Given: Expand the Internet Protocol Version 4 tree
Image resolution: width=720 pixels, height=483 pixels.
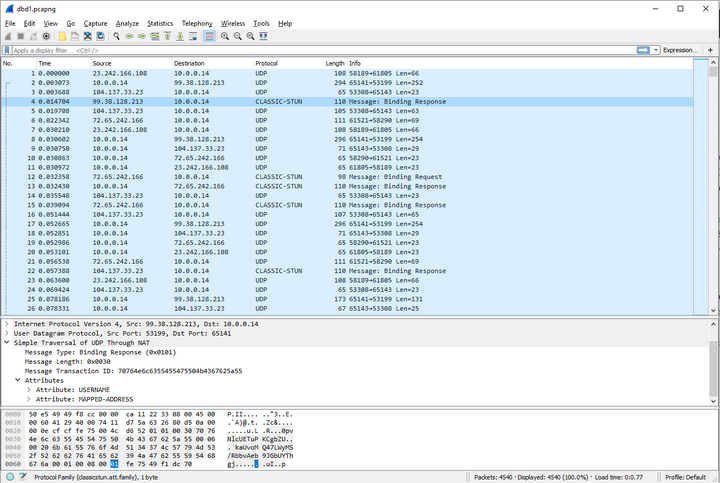Looking at the screenshot, I should 7,324.
